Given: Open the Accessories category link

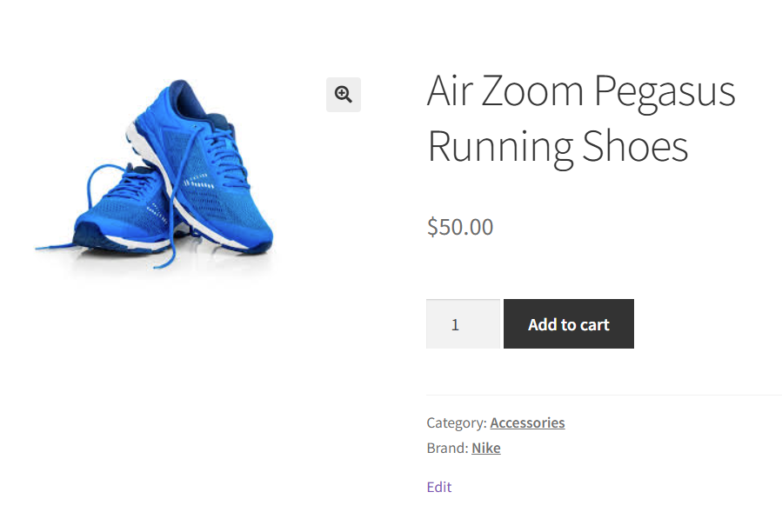Looking at the screenshot, I should (527, 422).
